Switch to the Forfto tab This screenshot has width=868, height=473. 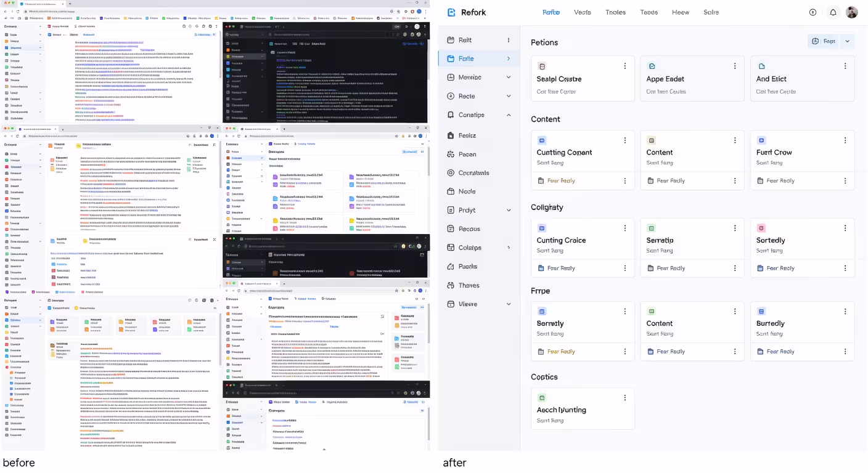(551, 12)
